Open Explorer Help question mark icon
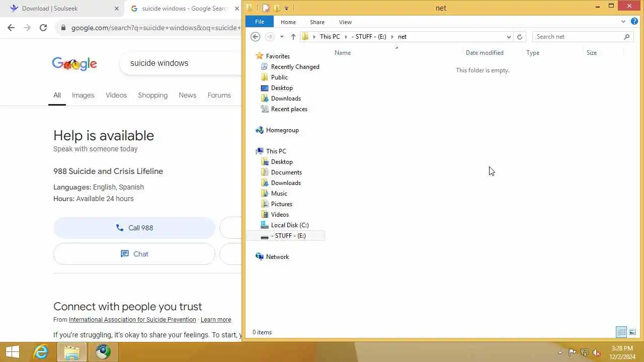The width and height of the screenshot is (644, 362). [634, 22]
